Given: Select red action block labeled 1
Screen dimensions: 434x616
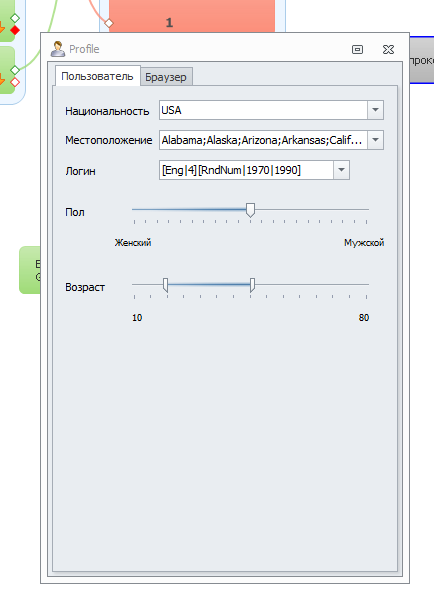Looking at the screenshot, I should point(192,16).
